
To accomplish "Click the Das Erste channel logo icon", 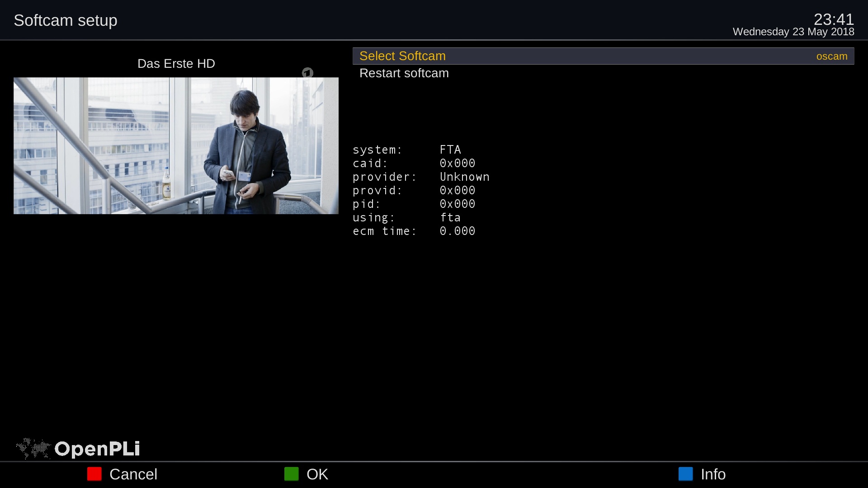I will pos(307,73).
